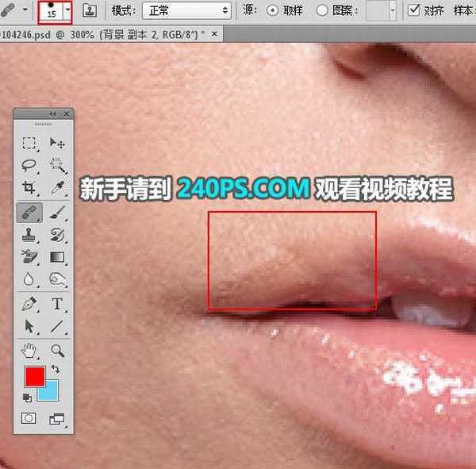Select the Eyedropper tool
Viewport: 476px width, 469px height.
57,188
